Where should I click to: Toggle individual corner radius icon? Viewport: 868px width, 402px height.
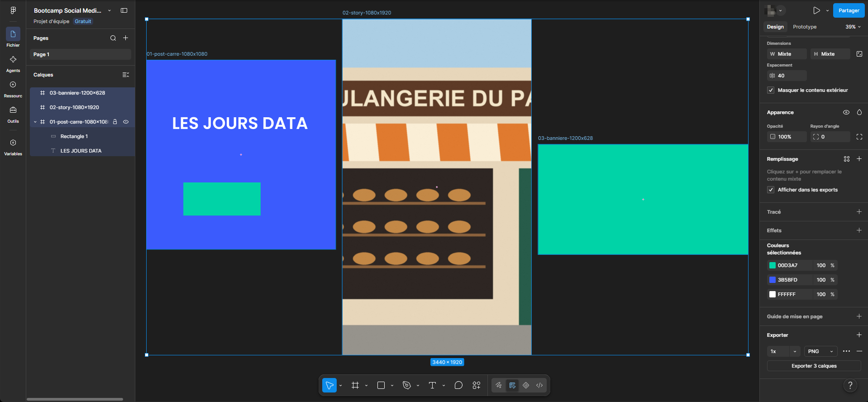click(x=859, y=137)
